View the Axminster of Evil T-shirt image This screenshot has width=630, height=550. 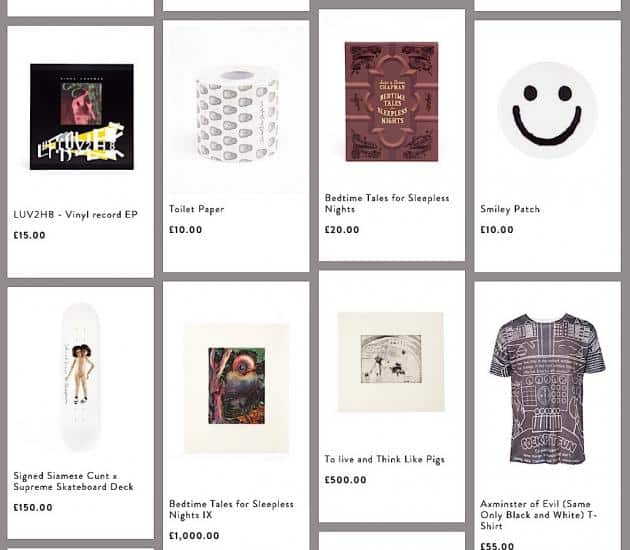tap(548, 388)
